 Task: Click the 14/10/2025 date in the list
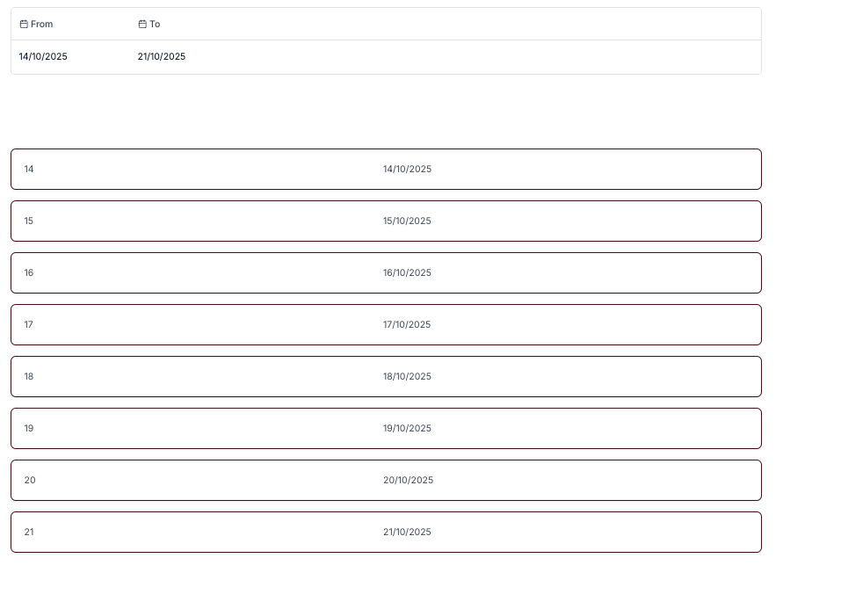pos(407,170)
